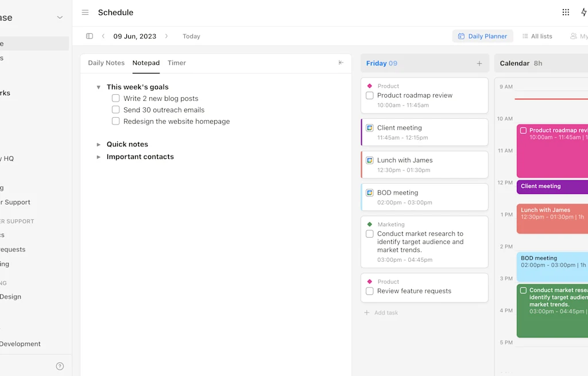This screenshot has width=588, height=376.
Task: Click Add task button
Action: click(x=381, y=313)
